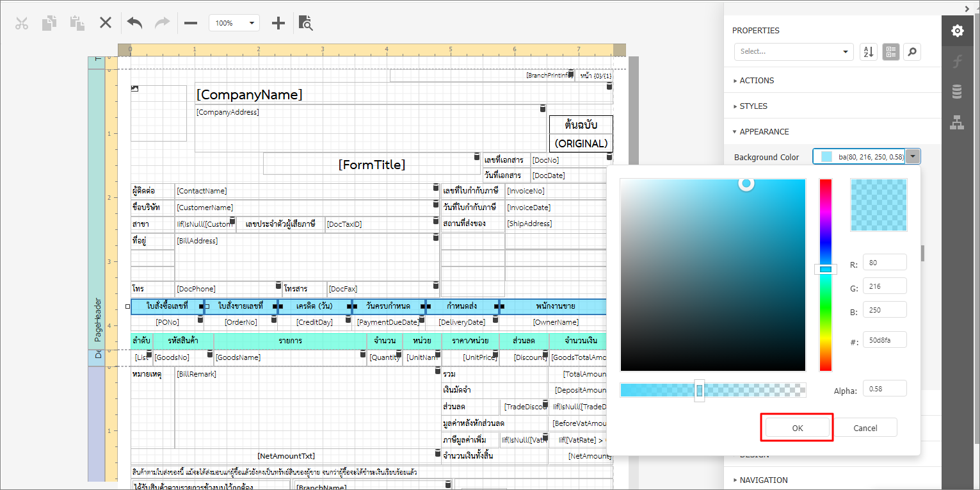Select the [BranchPrintInfo] field
The image size is (980, 490).
click(483, 76)
